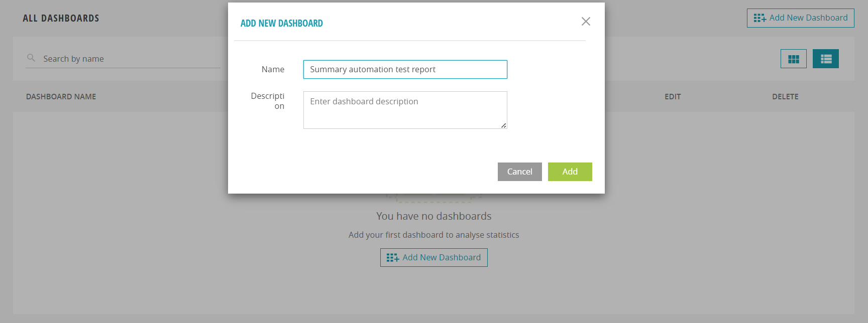Click the Description field label
Viewport: 868px width, 323px height.
pyautogui.click(x=268, y=101)
